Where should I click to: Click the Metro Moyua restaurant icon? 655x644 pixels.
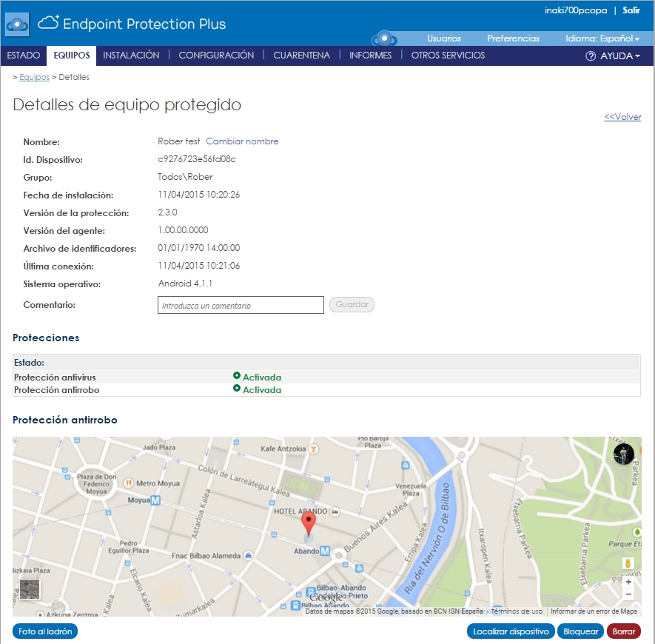(x=129, y=483)
